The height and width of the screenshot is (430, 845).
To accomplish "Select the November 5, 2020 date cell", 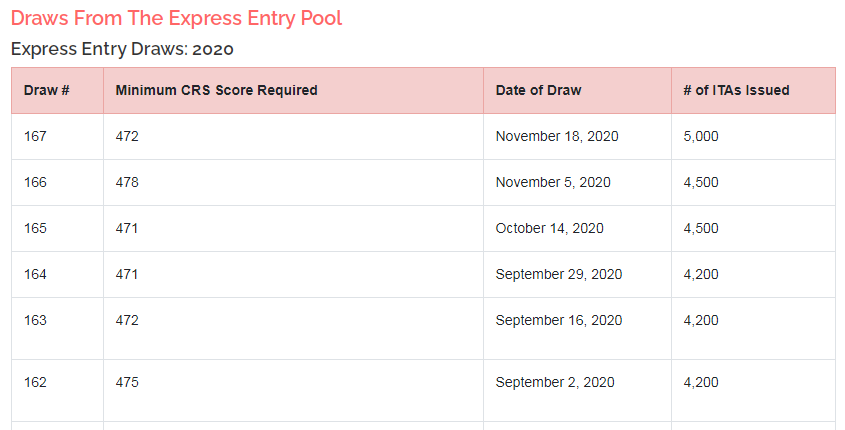I will (x=553, y=182).
